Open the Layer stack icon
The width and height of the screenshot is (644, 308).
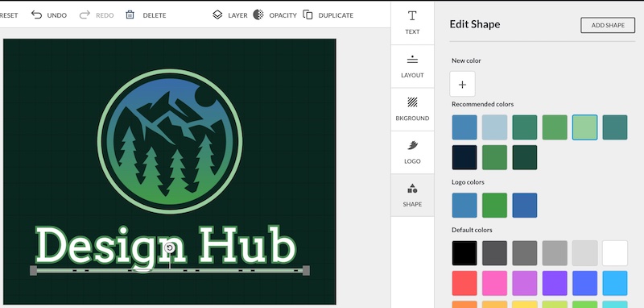point(217,15)
